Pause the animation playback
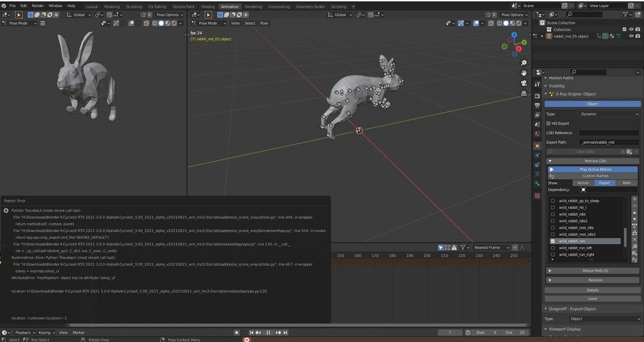Image resolution: width=644 pixels, height=342 pixels. (268, 332)
